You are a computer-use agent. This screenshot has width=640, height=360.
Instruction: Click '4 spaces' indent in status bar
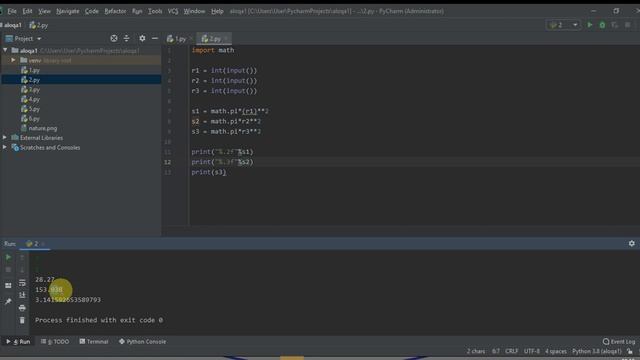(x=556, y=351)
